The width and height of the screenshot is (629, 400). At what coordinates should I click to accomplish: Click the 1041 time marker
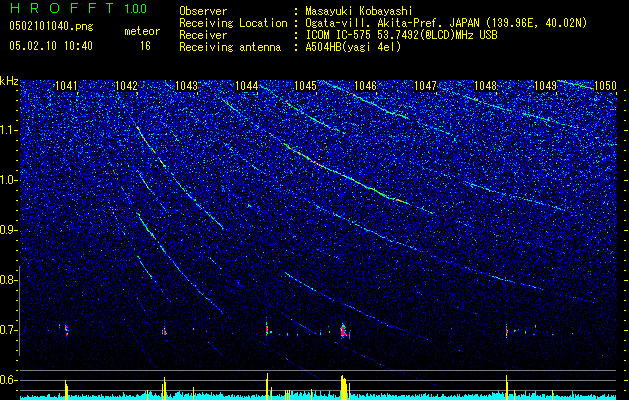pos(66,86)
